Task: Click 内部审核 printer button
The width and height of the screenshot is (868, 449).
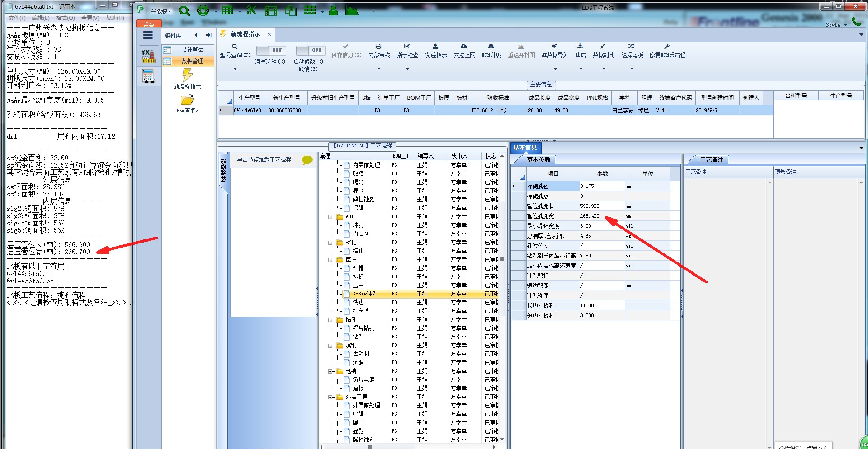Action: click(379, 51)
